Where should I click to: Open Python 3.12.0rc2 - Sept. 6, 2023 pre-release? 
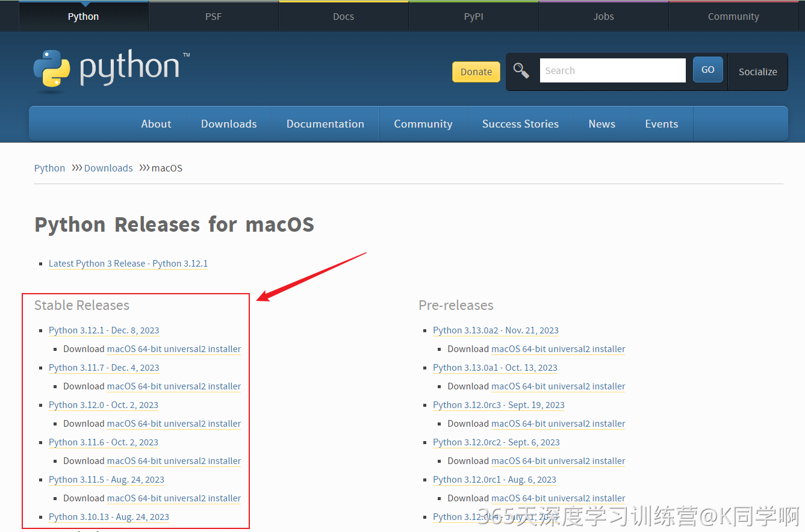496,442
